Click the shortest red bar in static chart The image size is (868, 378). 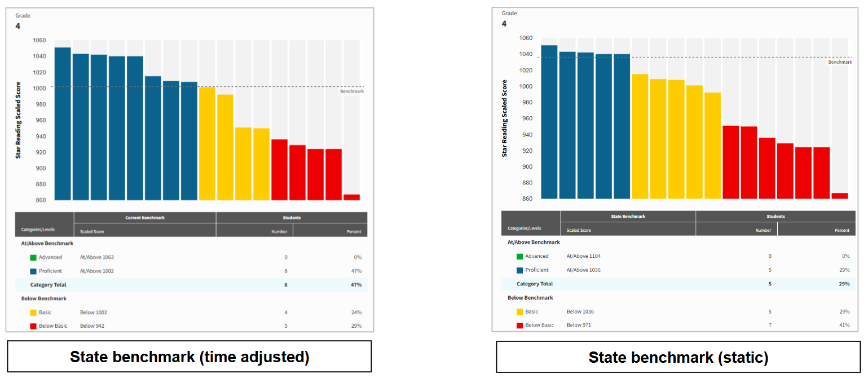point(839,196)
